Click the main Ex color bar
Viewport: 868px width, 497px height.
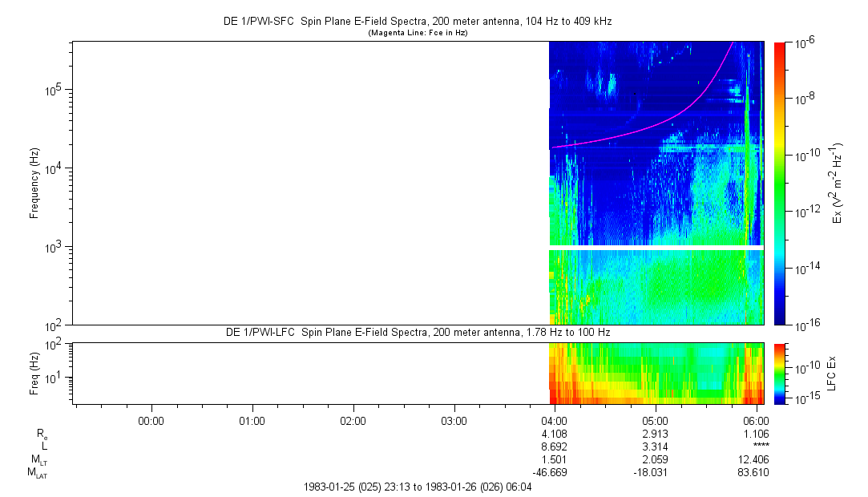click(780, 183)
